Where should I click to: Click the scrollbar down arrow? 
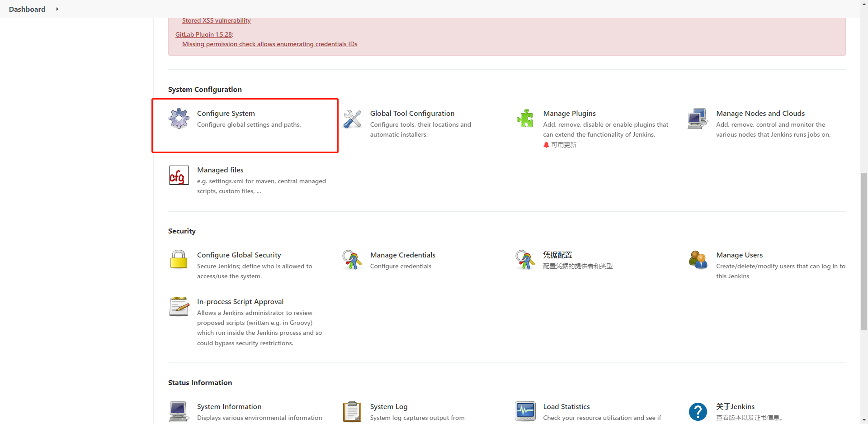pos(864,420)
